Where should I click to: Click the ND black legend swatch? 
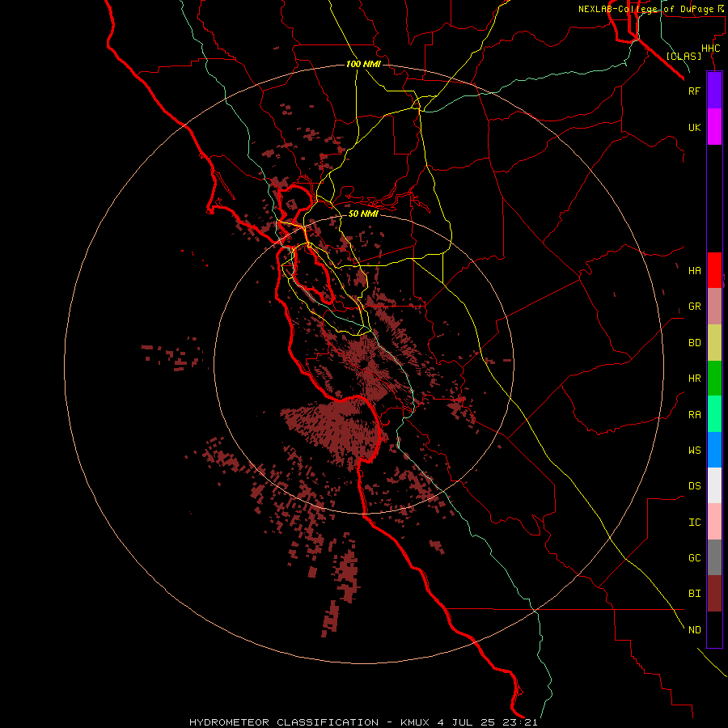(x=714, y=629)
